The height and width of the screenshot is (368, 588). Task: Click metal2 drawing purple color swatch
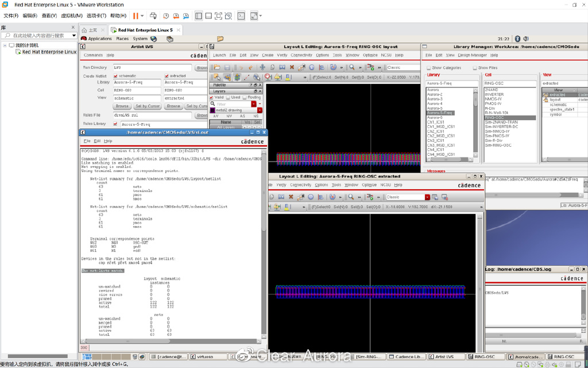pyautogui.click(x=212, y=110)
